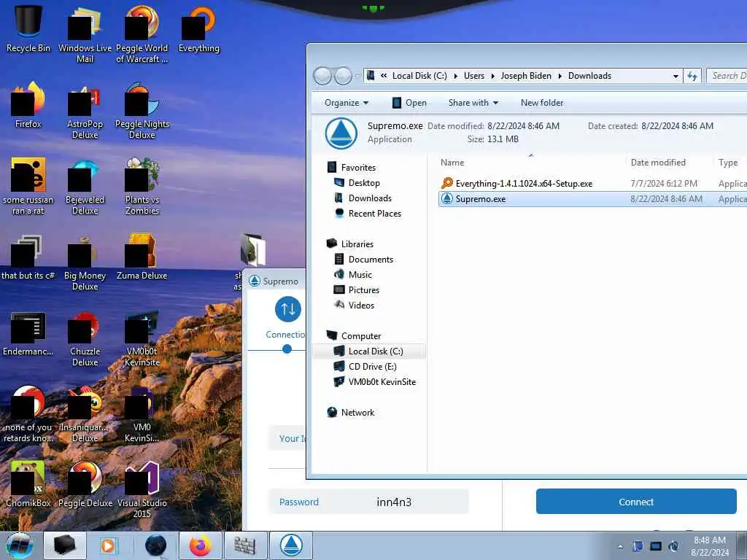Click Downloads in address breadcrumb
747x560 pixels.
pos(589,76)
